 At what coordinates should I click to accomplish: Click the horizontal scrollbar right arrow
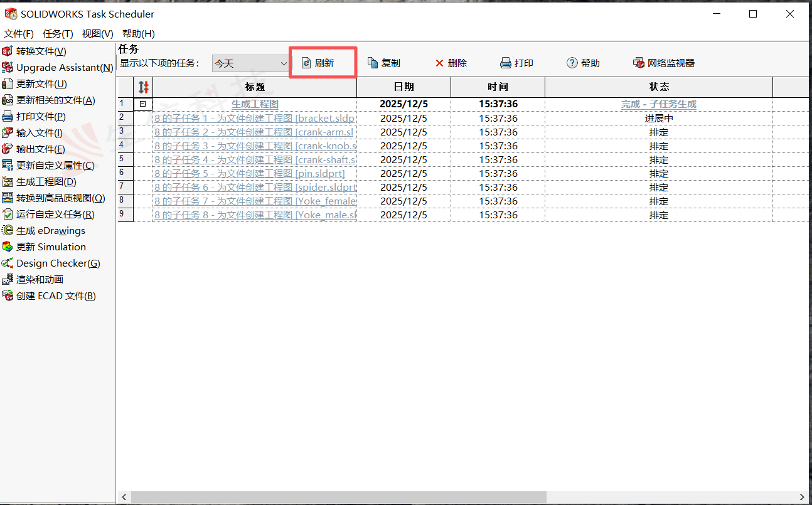pyautogui.click(x=802, y=497)
